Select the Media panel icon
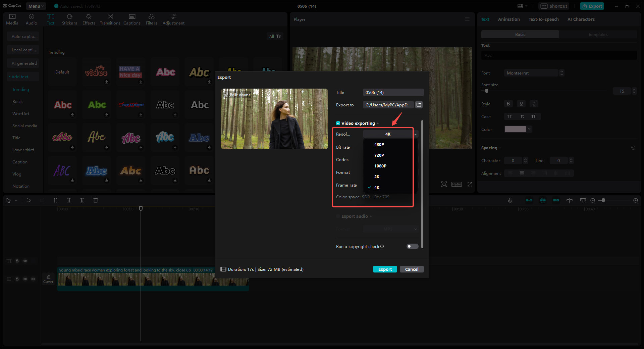 (x=12, y=18)
